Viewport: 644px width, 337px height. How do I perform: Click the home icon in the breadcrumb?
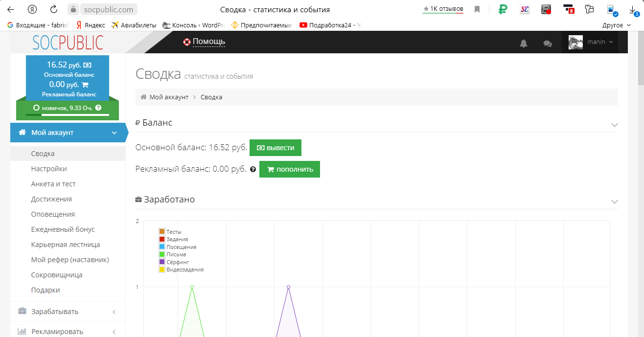143,97
